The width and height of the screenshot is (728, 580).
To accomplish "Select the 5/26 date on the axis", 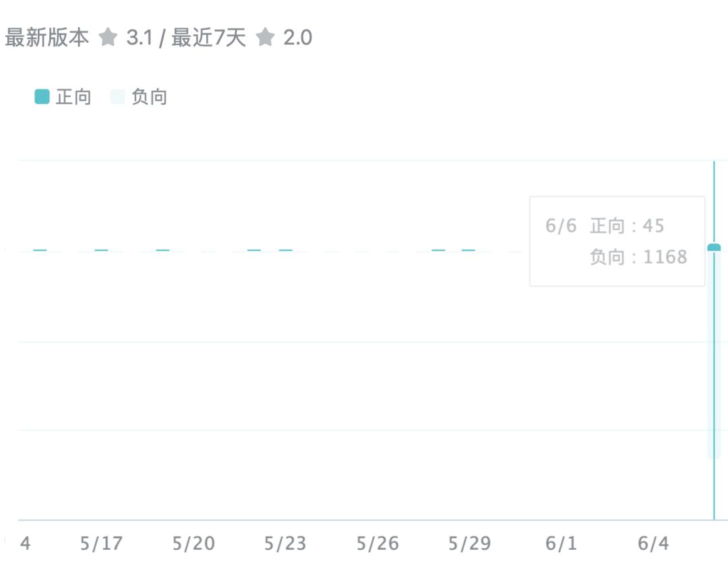I will coord(377,544).
